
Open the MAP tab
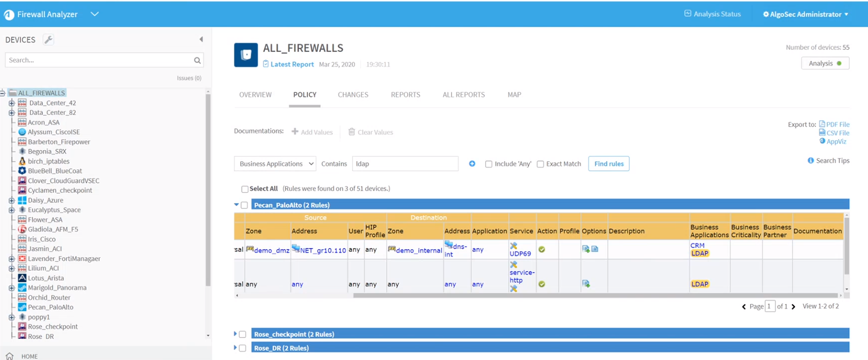pyautogui.click(x=514, y=95)
